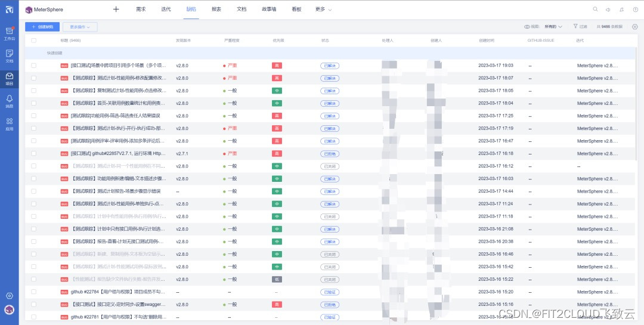Viewport: 644px width, 325px height.
Task: Check the row created 2023-03-17 18:05
Action: [33, 91]
